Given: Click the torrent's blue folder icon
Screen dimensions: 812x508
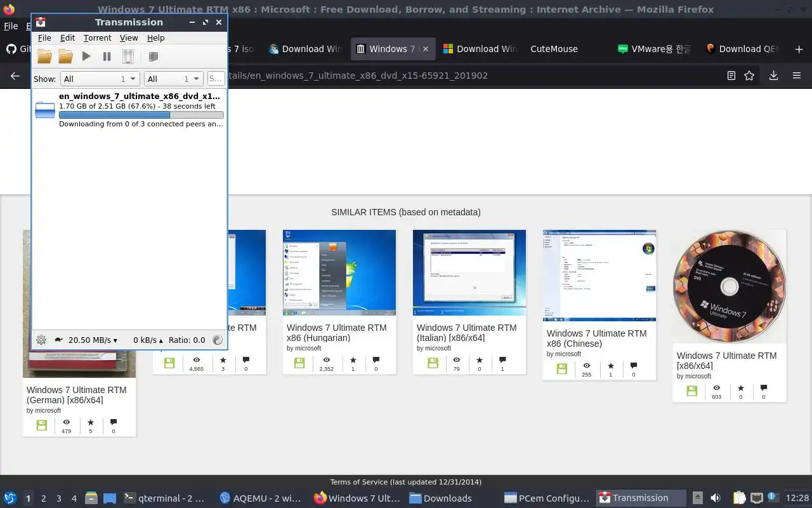Looking at the screenshot, I should pos(45,110).
